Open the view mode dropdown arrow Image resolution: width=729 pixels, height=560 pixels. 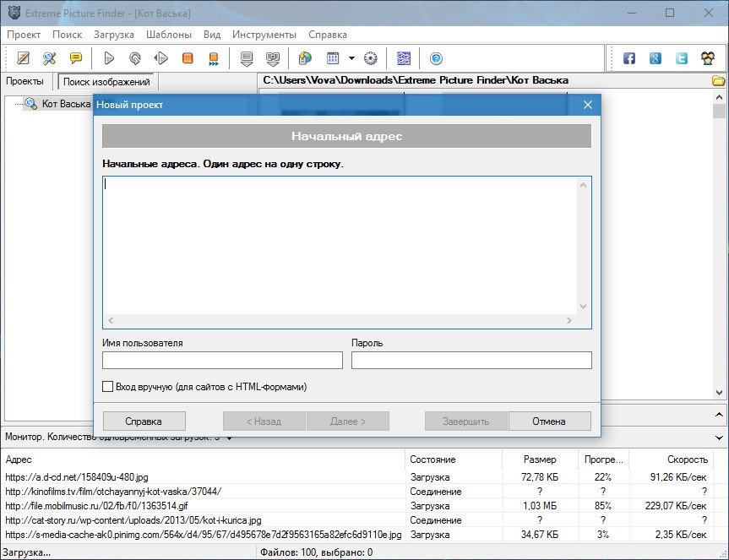coord(351,58)
